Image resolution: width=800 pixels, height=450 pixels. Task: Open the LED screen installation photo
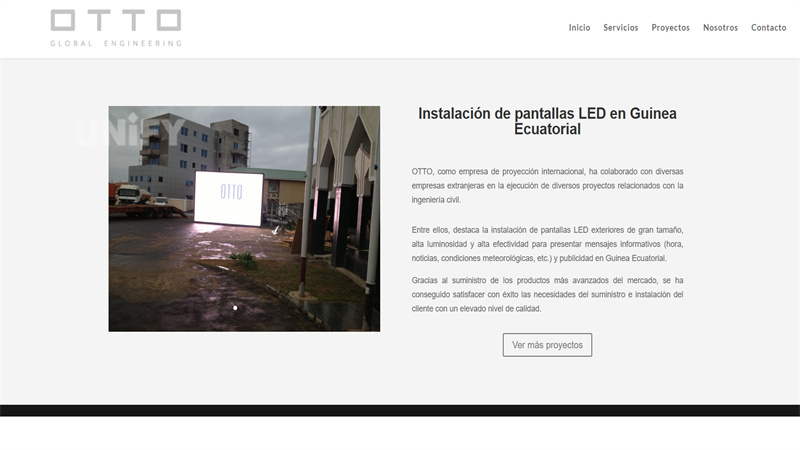(244, 218)
